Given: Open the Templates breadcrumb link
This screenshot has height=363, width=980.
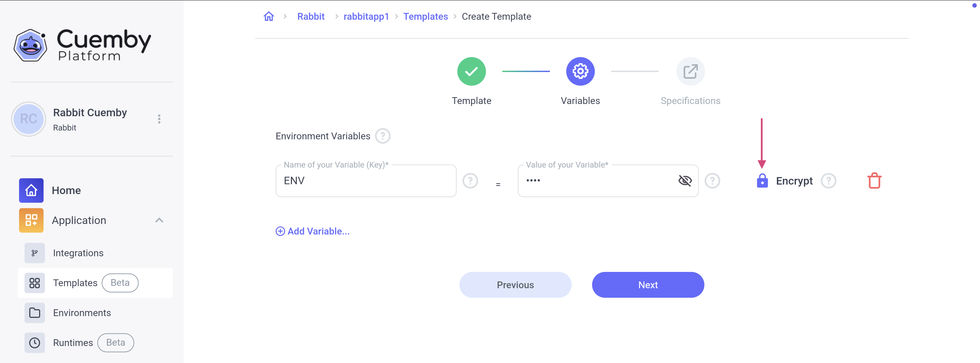Looking at the screenshot, I should tap(425, 16).
